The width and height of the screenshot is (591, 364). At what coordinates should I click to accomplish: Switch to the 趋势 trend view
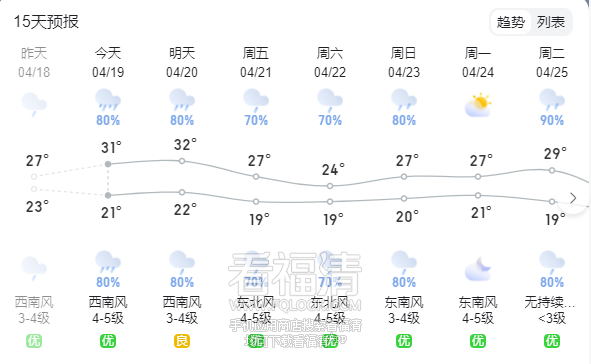[x=511, y=22]
